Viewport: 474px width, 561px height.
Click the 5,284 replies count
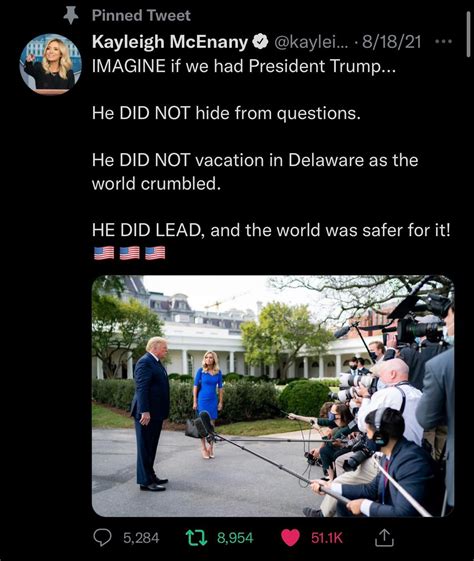[141, 538]
